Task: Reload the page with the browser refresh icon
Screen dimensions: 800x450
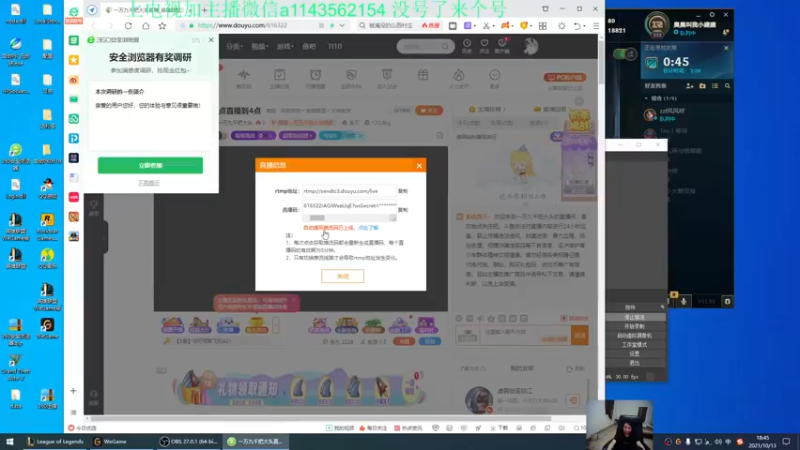Action: [x=128, y=26]
